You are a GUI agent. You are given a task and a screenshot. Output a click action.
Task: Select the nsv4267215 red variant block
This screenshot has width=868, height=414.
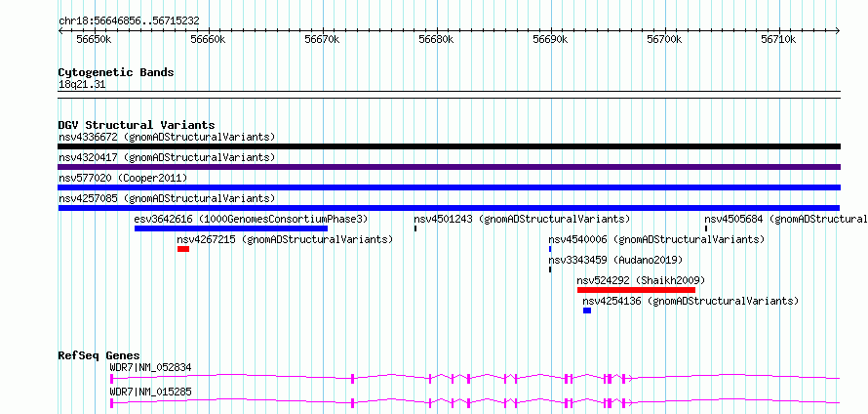point(183,249)
